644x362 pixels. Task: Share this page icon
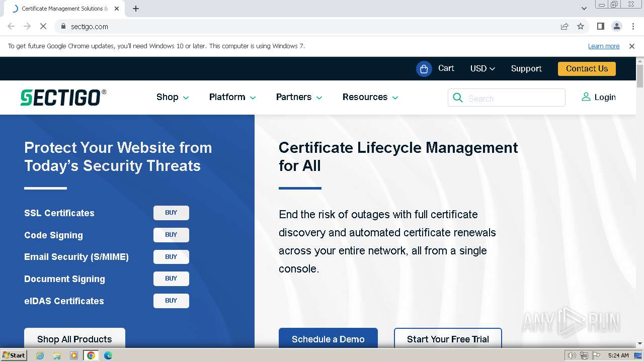565,26
